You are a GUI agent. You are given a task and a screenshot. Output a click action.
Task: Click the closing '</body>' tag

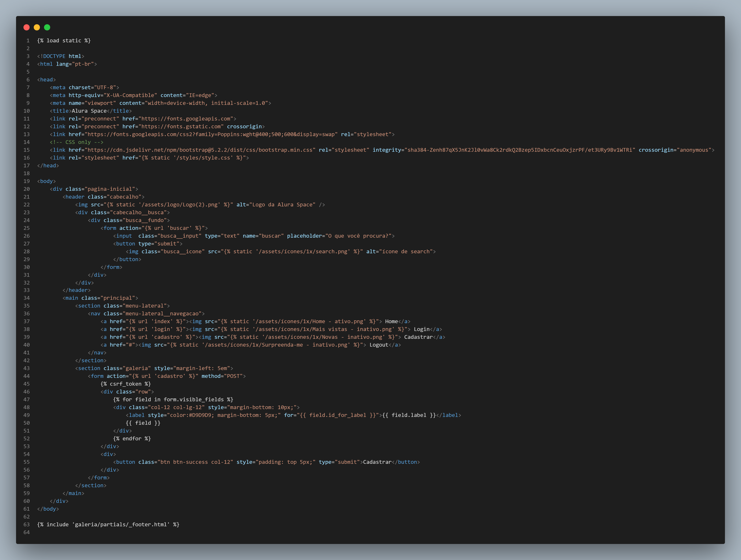coord(48,509)
